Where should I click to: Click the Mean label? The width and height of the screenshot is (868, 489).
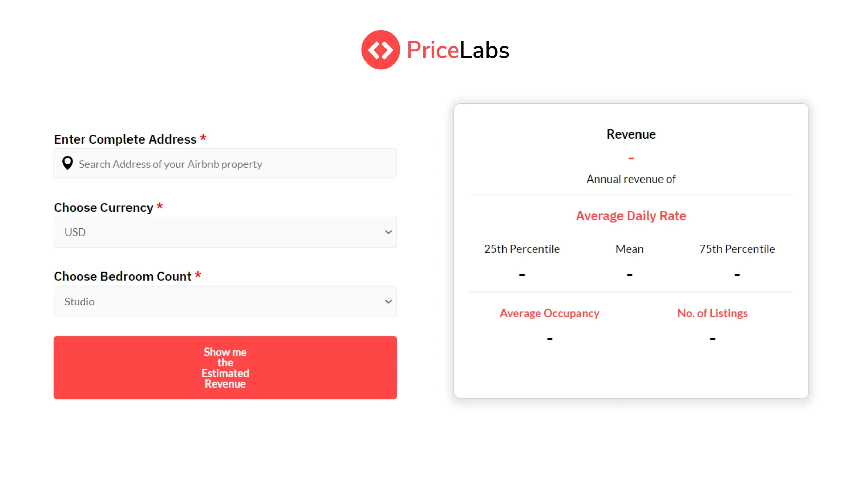pyautogui.click(x=629, y=249)
